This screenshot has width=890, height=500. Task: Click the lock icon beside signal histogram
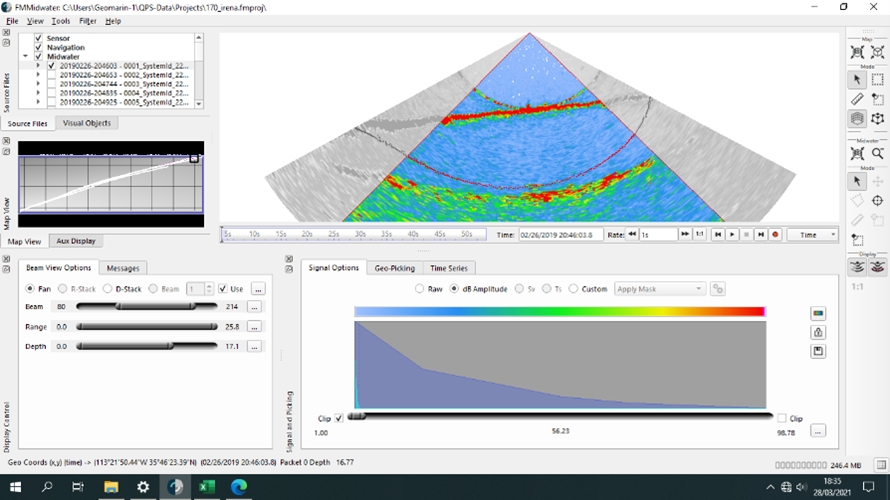(x=818, y=332)
